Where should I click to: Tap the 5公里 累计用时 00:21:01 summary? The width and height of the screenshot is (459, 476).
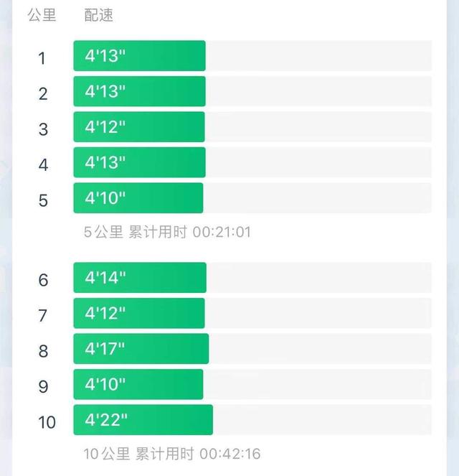point(167,232)
